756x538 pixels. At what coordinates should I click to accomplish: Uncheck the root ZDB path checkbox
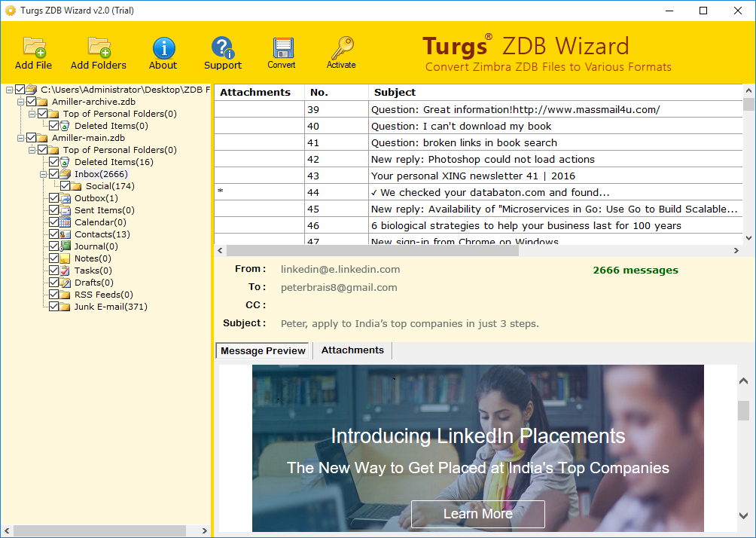click(20, 90)
